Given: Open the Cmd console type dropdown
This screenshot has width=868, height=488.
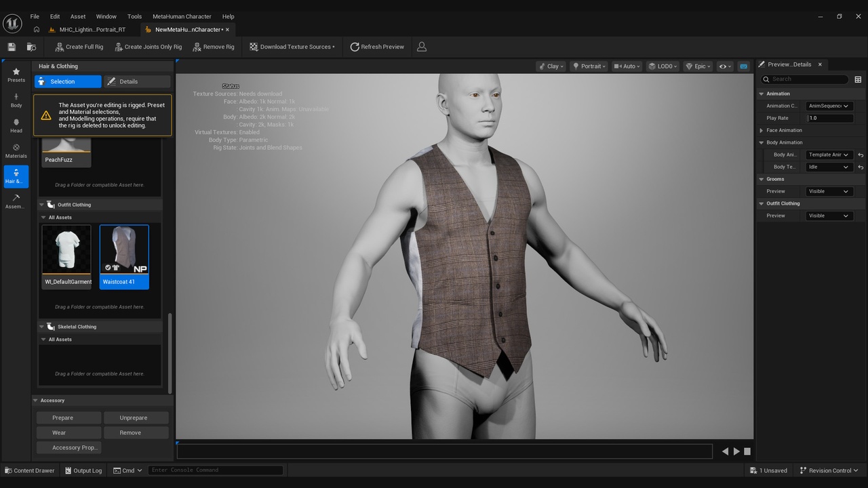Looking at the screenshot, I should coord(127,470).
